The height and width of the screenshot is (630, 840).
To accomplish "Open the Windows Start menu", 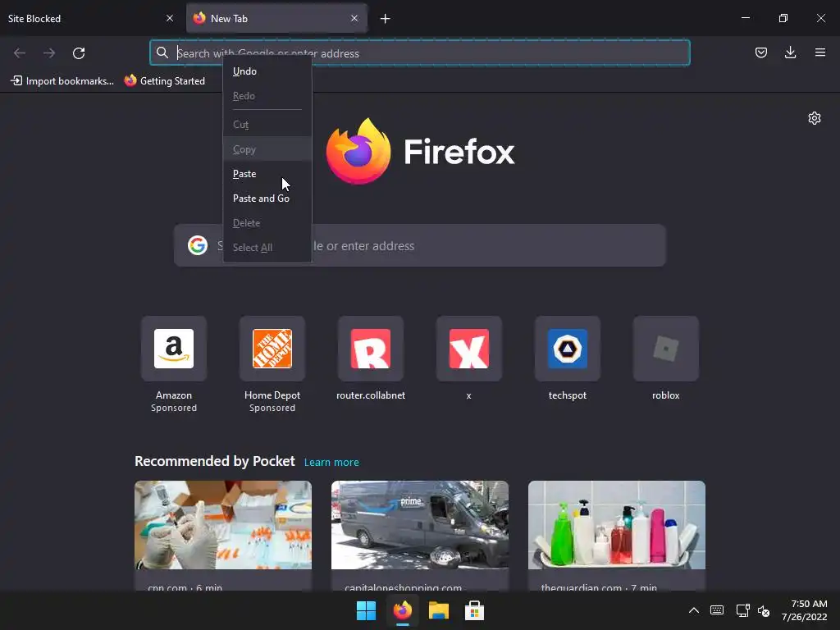I will 367,610.
